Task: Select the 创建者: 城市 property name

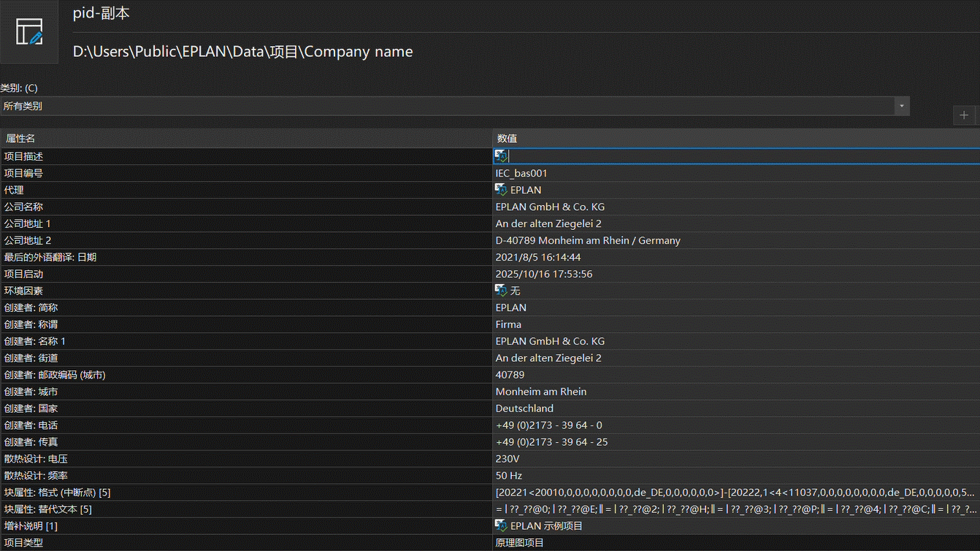Action: coord(31,391)
